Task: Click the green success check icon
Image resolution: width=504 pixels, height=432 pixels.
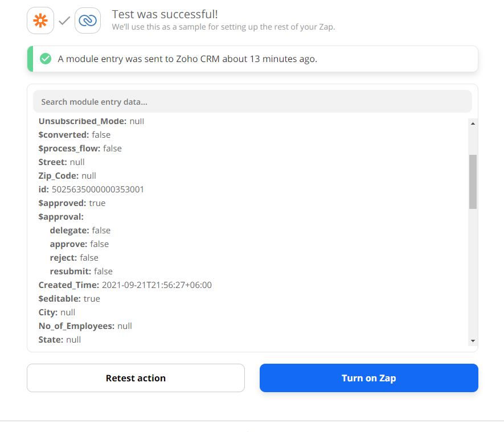Action: (46, 59)
